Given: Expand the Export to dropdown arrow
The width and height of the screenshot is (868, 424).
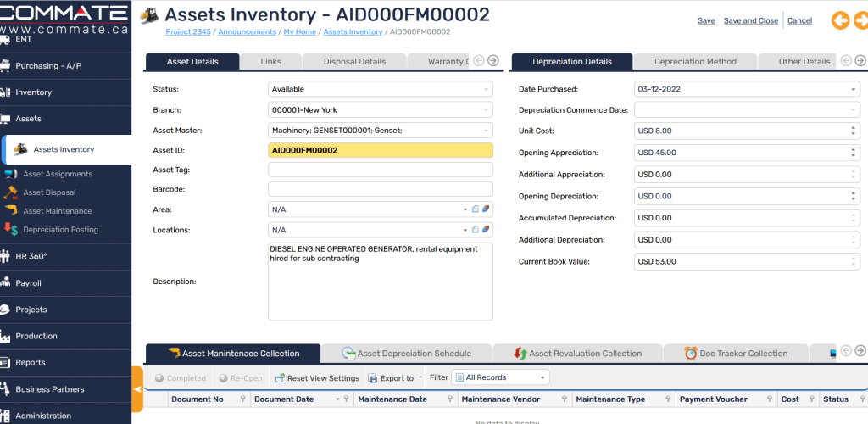Looking at the screenshot, I should [420, 377].
